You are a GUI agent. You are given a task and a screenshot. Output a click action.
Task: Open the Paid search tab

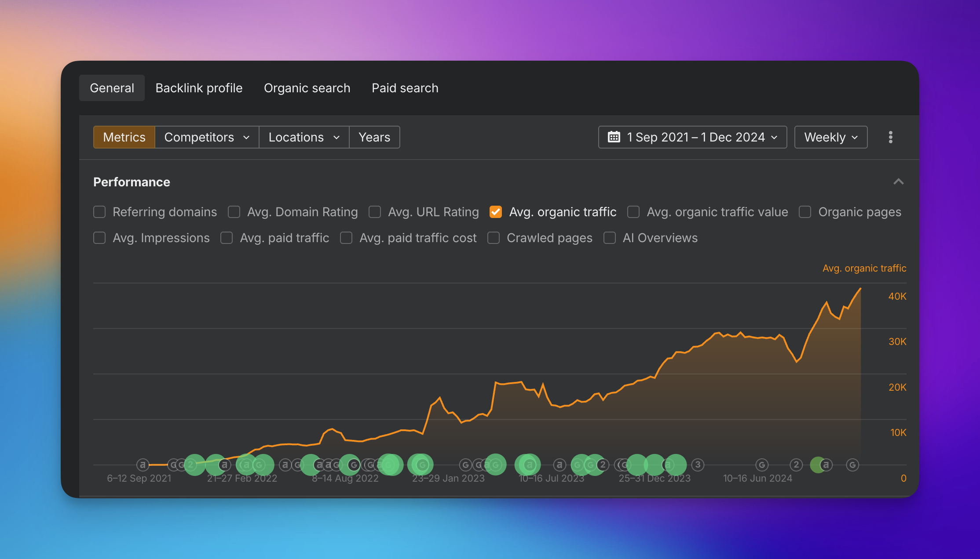[x=405, y=88]
